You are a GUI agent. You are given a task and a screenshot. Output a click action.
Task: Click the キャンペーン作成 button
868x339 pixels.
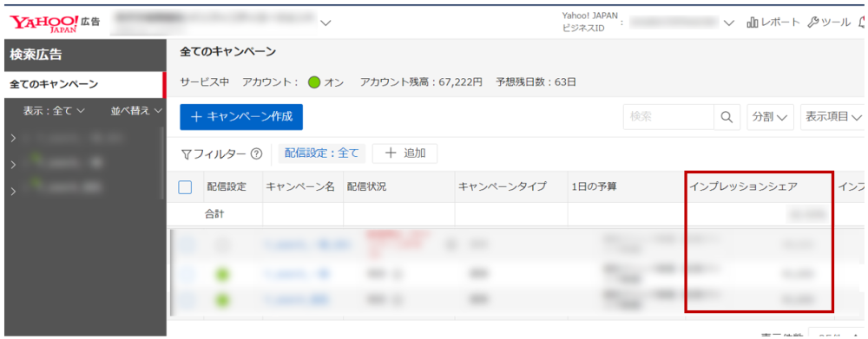pyautogui.click(x=241, y=117)
